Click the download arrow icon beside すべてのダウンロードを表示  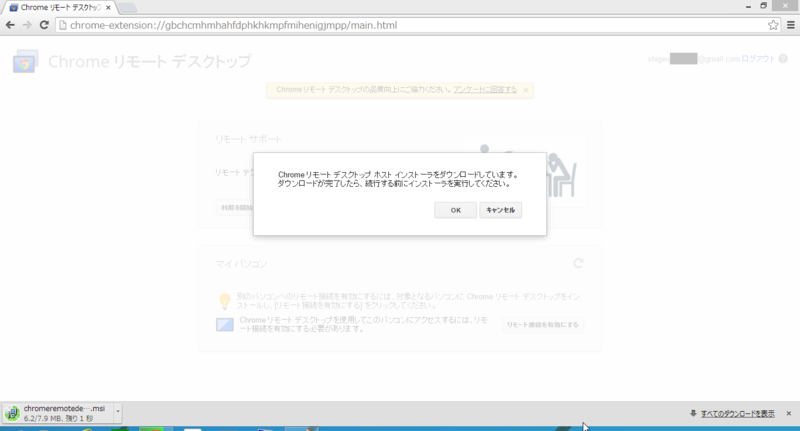(x=693, y=413)
